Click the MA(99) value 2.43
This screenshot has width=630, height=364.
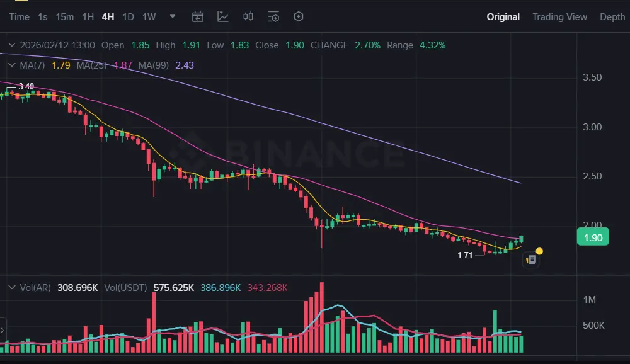[x=185, y=65]
